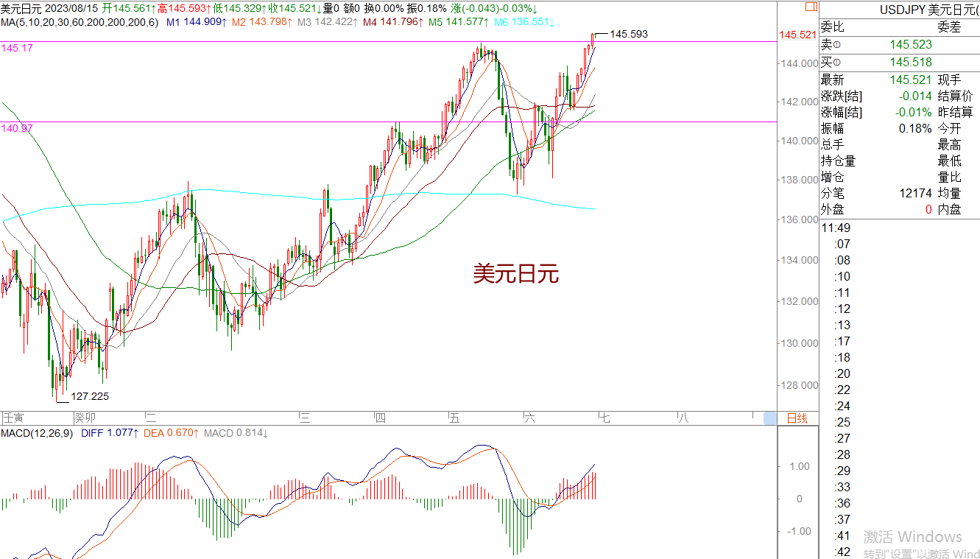Click the red 145.521 current price on axis
980x559 pixels.
point(797,35)
